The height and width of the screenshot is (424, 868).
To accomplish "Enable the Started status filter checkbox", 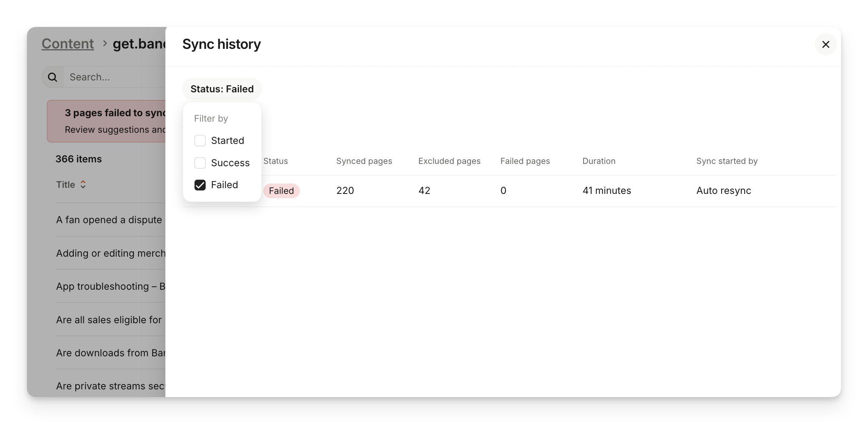I will (x=200, y=141).
